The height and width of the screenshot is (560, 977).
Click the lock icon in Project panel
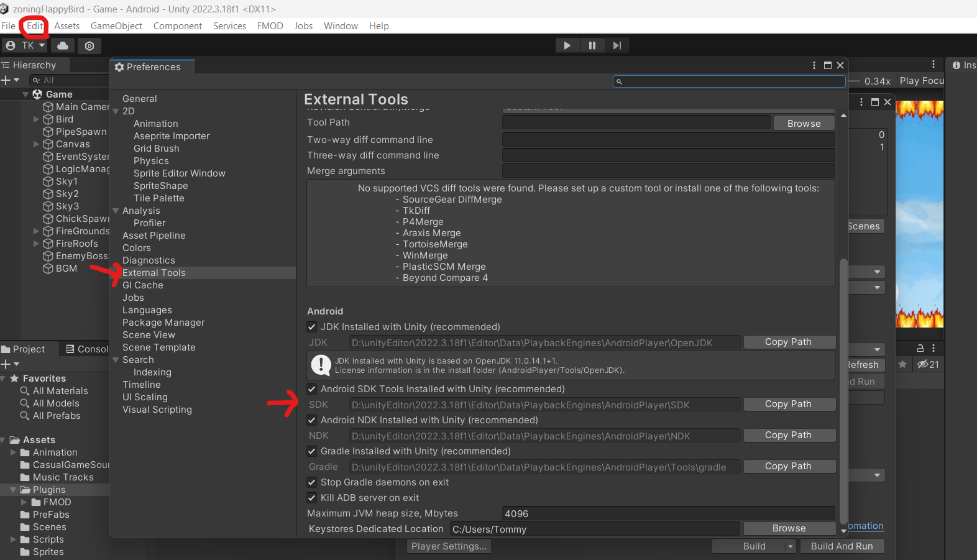[920, 348]
